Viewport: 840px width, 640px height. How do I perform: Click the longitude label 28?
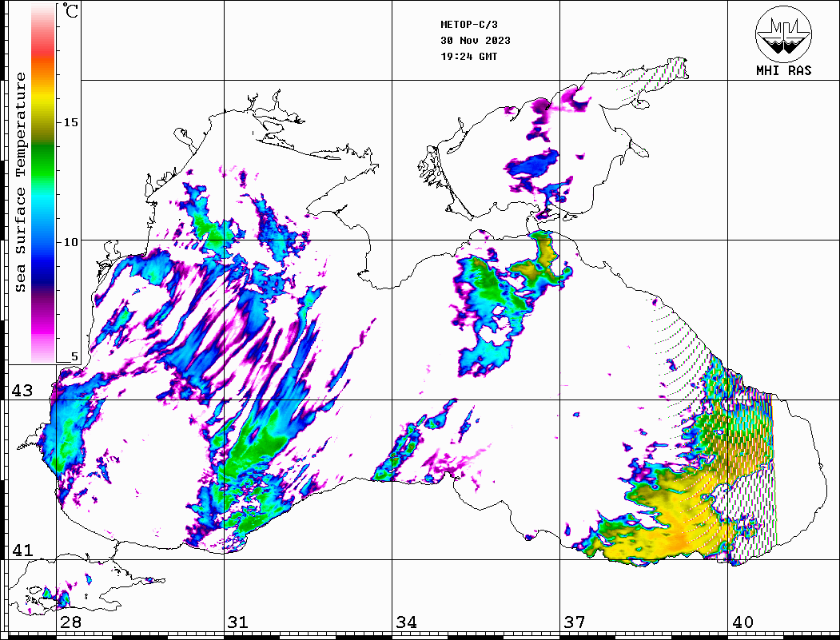[x=70, y=622]
